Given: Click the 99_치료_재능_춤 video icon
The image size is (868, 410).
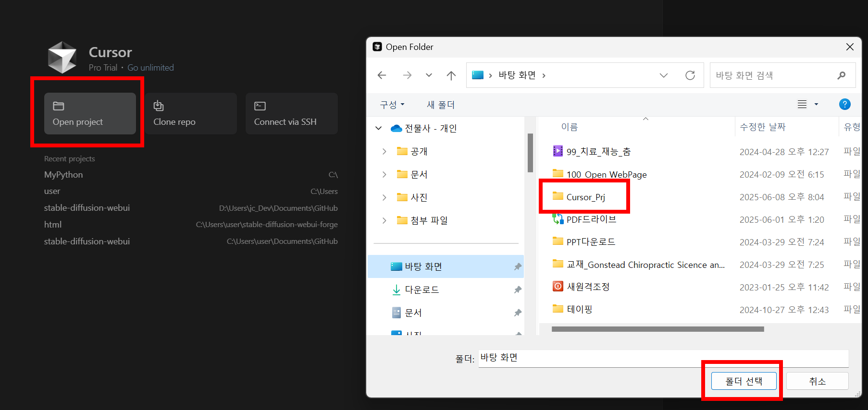Looking at the screenshot, I should (558, 151).
